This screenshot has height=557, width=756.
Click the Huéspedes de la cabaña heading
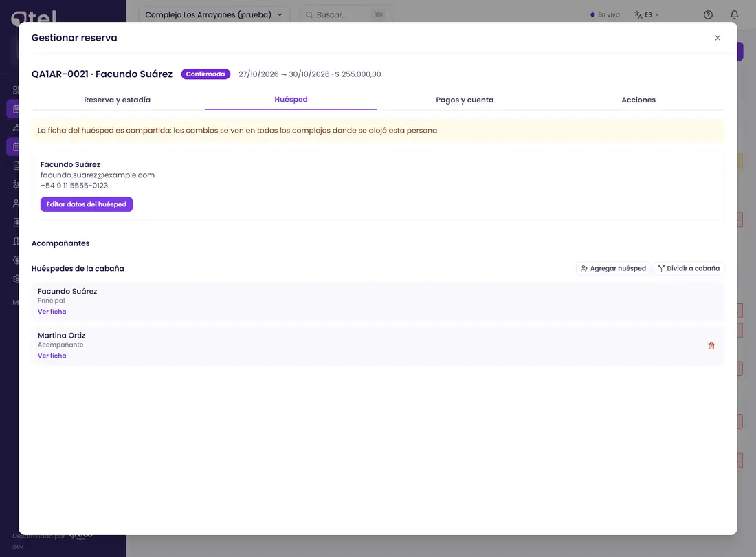[x=78, y=269]
